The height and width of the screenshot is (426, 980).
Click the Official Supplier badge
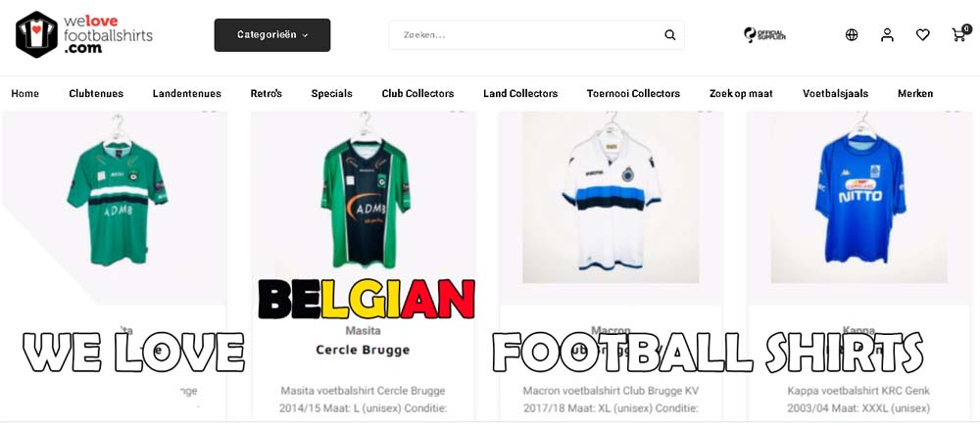(764, 35)
